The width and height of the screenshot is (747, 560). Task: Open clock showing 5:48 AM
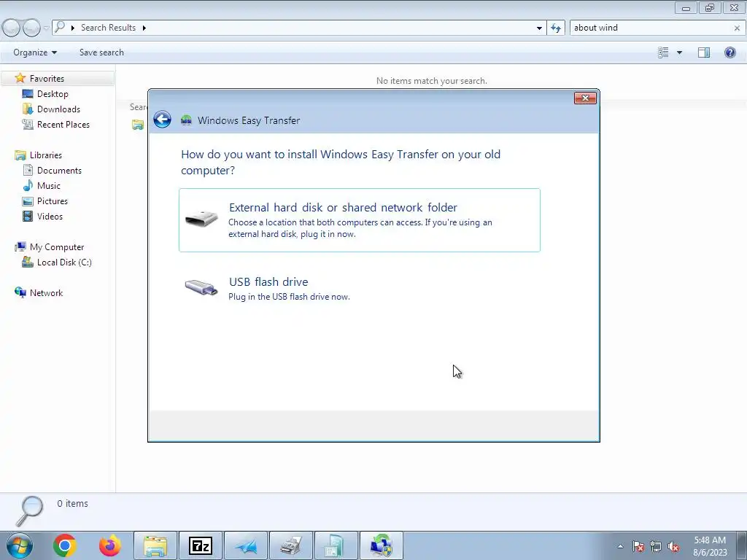pos(710,546)
